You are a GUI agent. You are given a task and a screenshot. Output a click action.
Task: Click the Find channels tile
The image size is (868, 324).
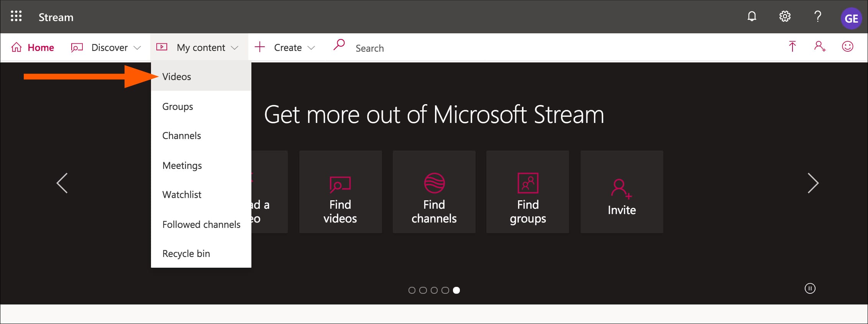tap(434, 192)
